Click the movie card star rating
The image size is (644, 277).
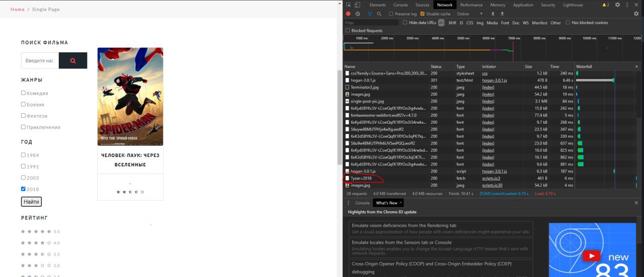point(130,192)
